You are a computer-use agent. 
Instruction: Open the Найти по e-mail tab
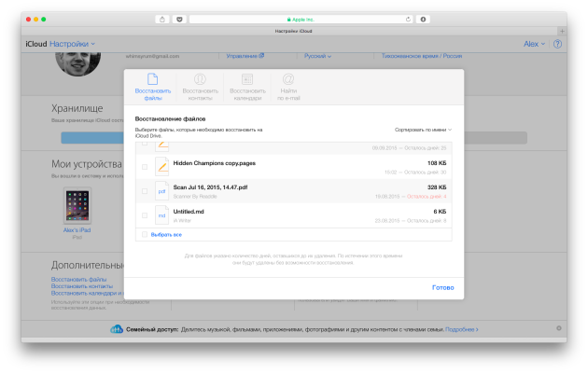coord(288,86)
